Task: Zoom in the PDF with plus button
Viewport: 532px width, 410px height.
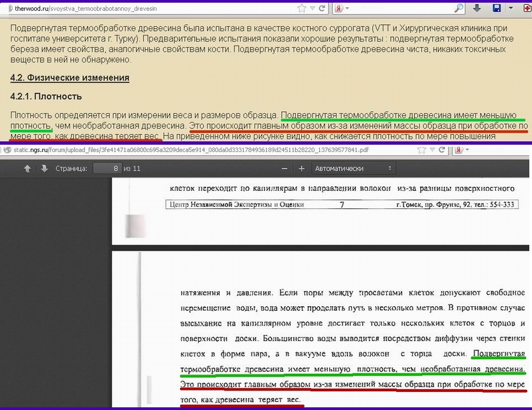Action: pyautogui.click(x=301, y=169)
